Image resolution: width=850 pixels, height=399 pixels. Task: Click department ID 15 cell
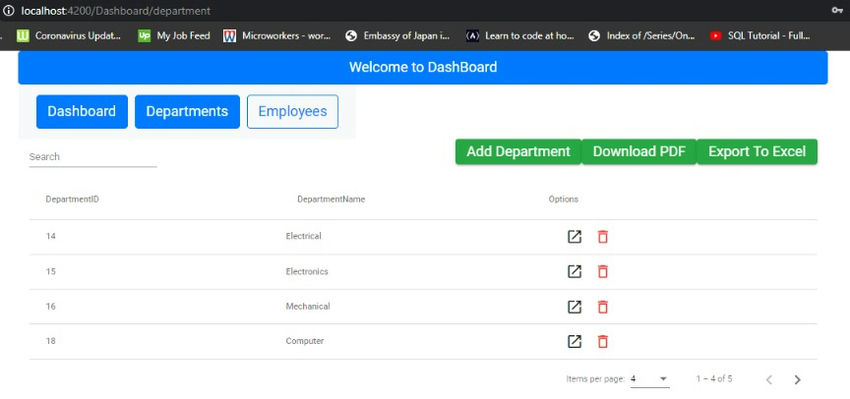[51, 271]
